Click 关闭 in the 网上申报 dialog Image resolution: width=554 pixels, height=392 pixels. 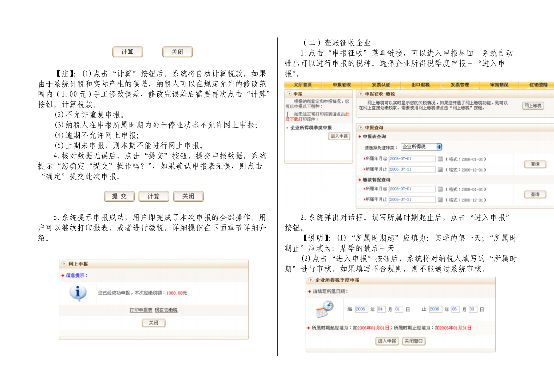point(154,323)
